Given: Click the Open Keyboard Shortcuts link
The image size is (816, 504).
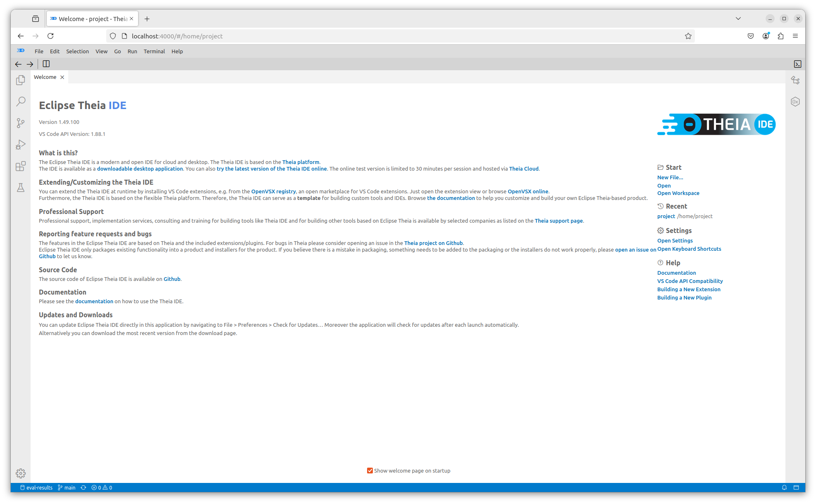Looking at the screenshot, I should pos(689,249).
